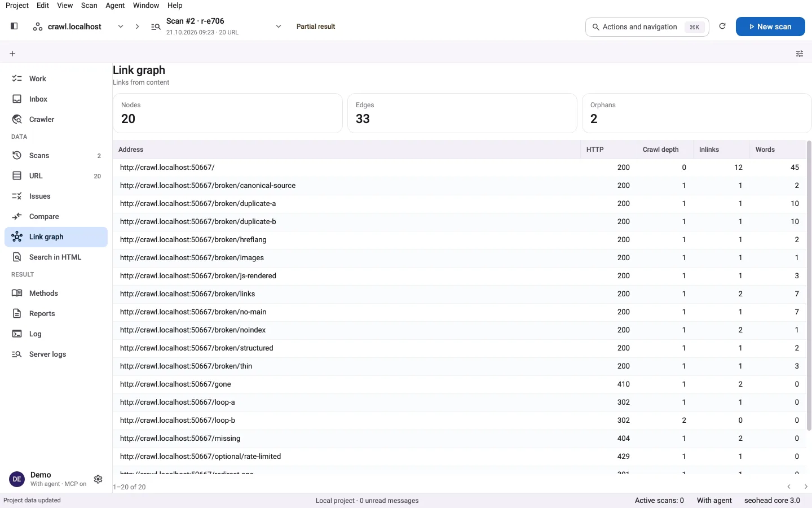Open Compare in the sidebar

point(56,216)
